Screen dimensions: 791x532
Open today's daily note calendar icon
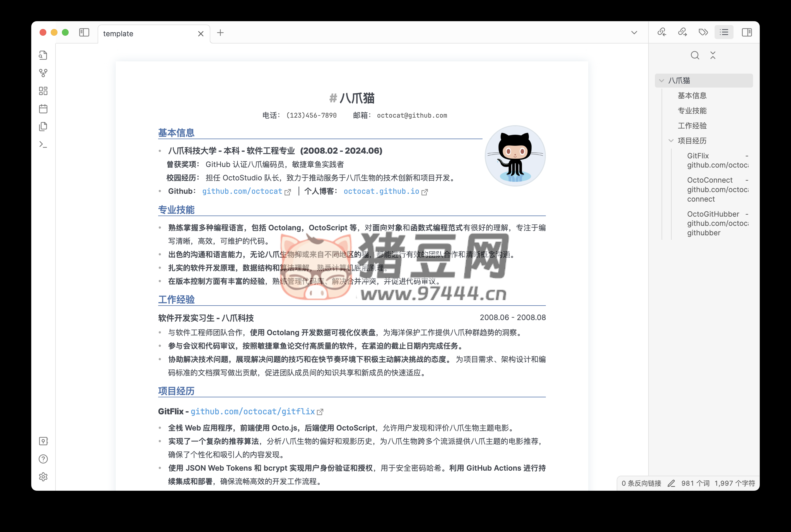[43, 109]
